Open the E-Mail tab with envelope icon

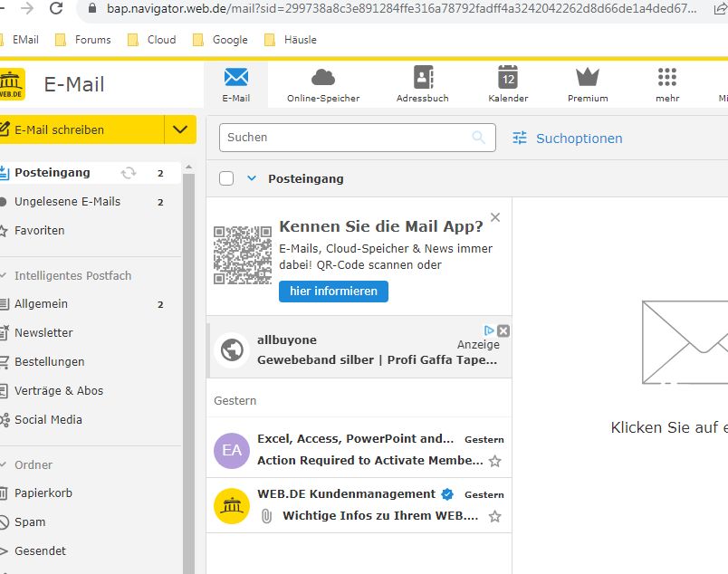(235, 85)
